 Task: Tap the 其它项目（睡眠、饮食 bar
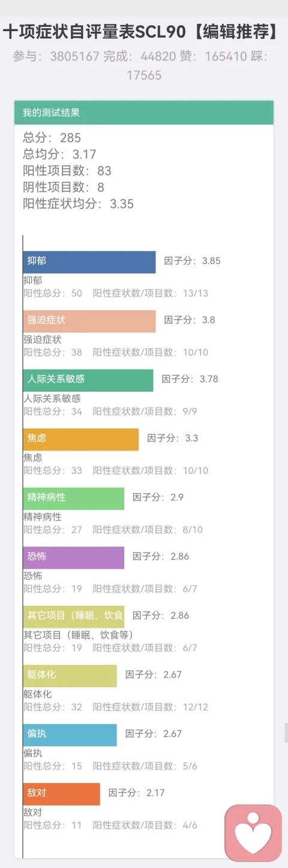(x=74, y=616)
